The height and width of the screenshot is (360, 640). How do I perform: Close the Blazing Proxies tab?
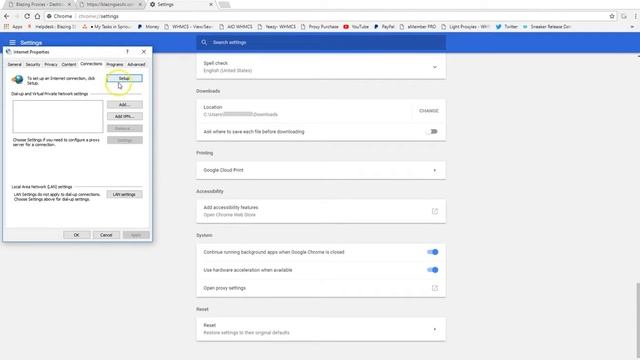coord(69,4)
